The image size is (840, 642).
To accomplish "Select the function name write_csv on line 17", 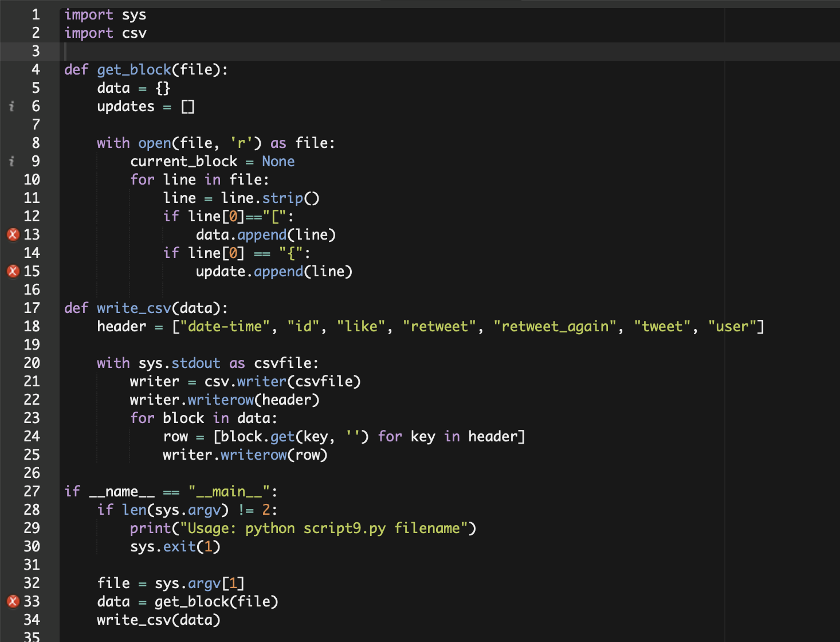I will [x=133, y=308].
